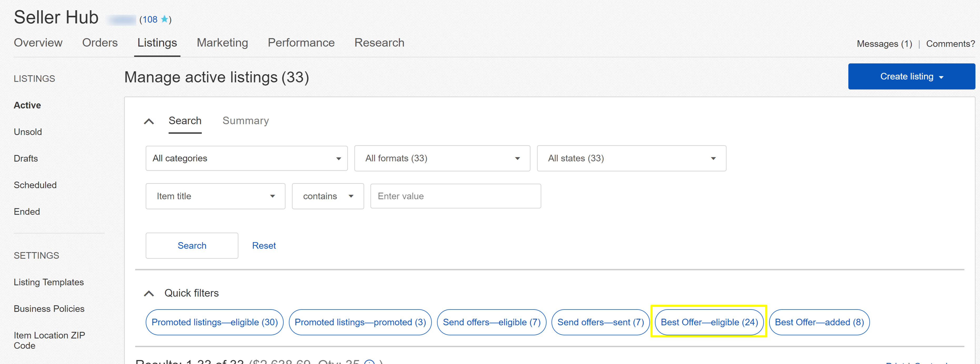Open the All categories dropdown

(247, 158)
